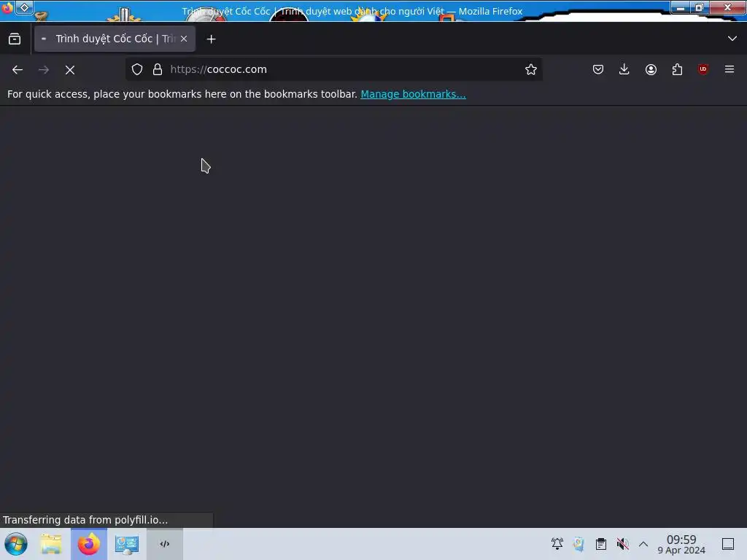The image size is (747, 560).
Task: Close the Trình duyệt Cốc Cốc tab
Action: [184, 39]
